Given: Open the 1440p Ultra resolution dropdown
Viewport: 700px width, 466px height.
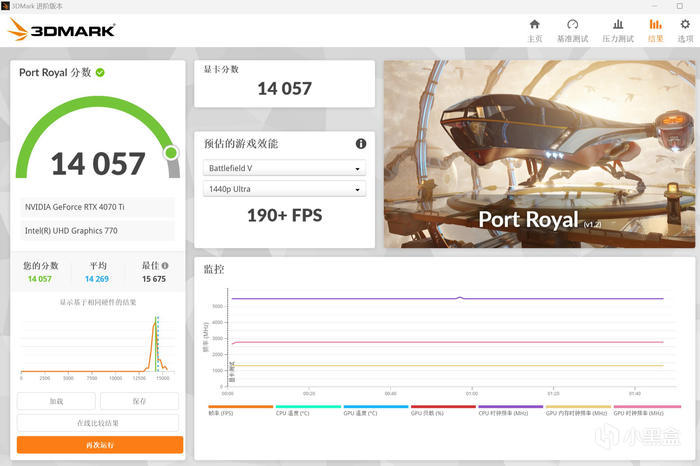Looking at the screenshot, I should (x=284, y=189).
